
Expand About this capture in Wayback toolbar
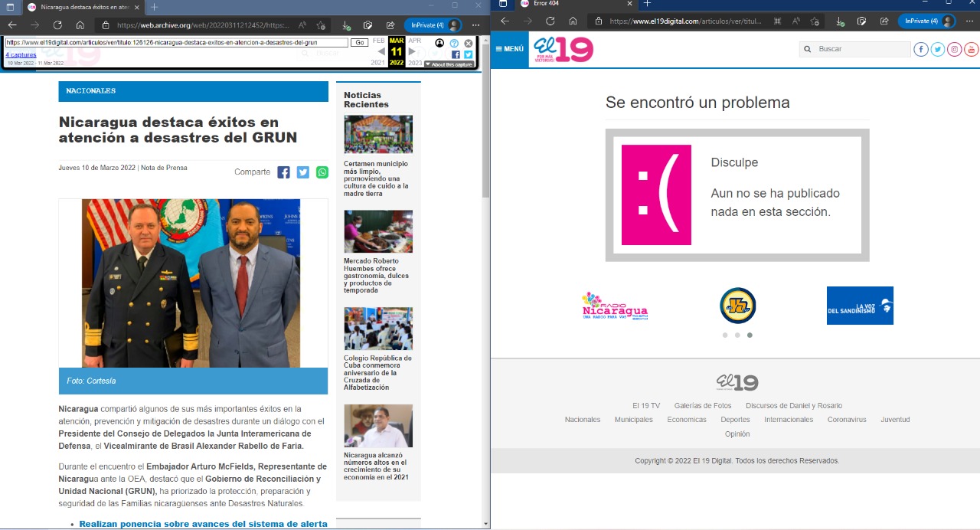click(x=449, y=64)
